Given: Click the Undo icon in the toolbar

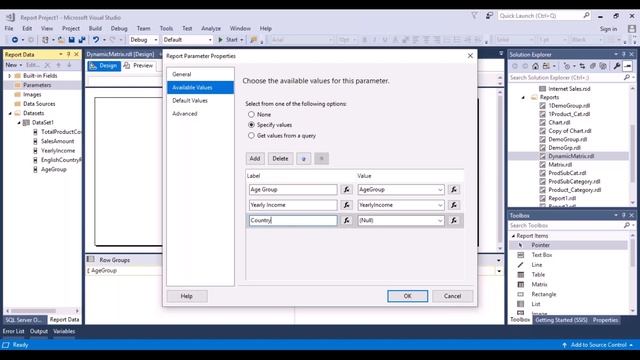Looking at the screenshot, I should point(96,40).
